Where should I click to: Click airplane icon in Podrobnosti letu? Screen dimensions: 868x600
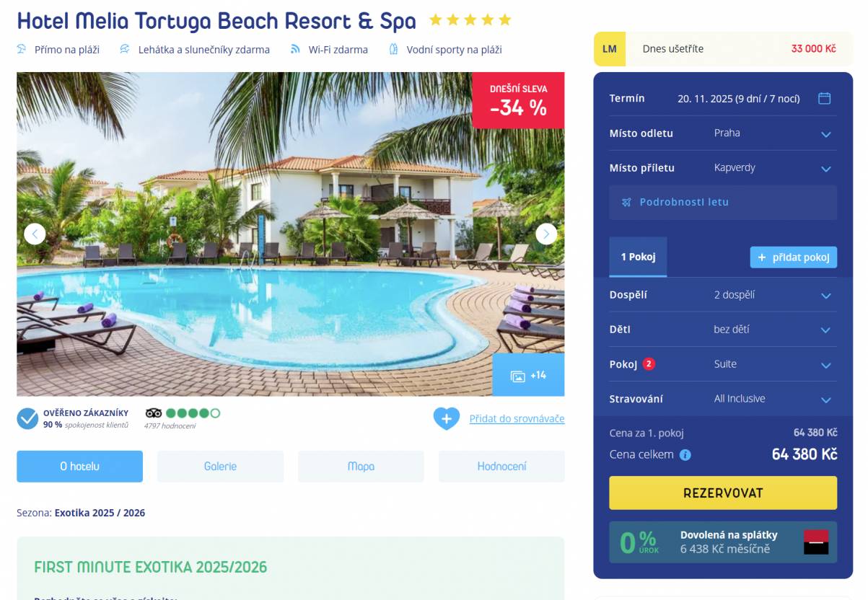[x=626, y=202]
